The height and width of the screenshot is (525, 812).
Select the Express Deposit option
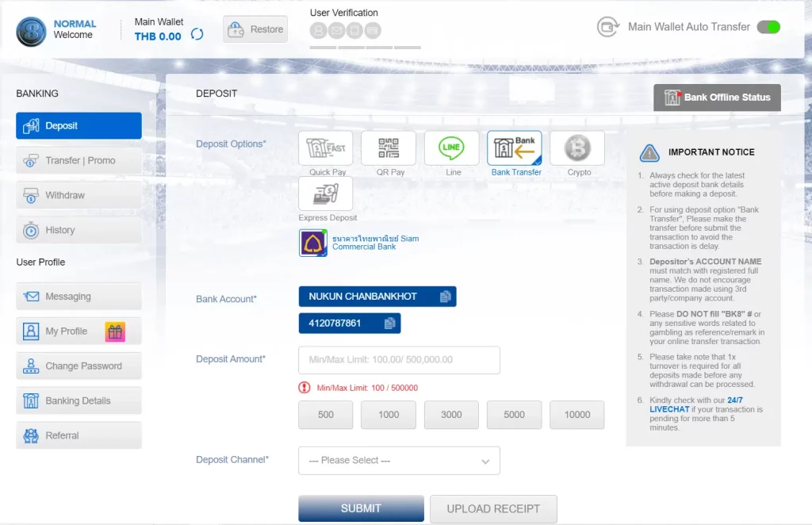[x=325, y=194]
